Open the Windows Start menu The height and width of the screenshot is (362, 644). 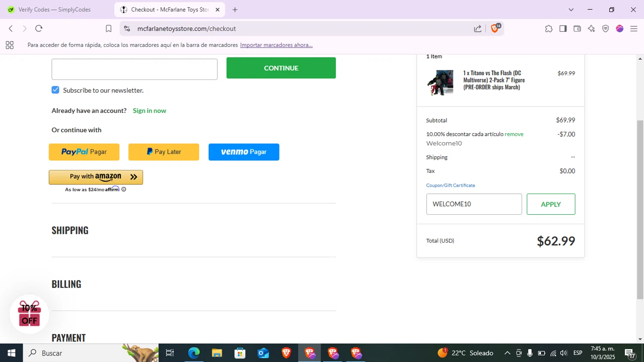tap(11, 353)
